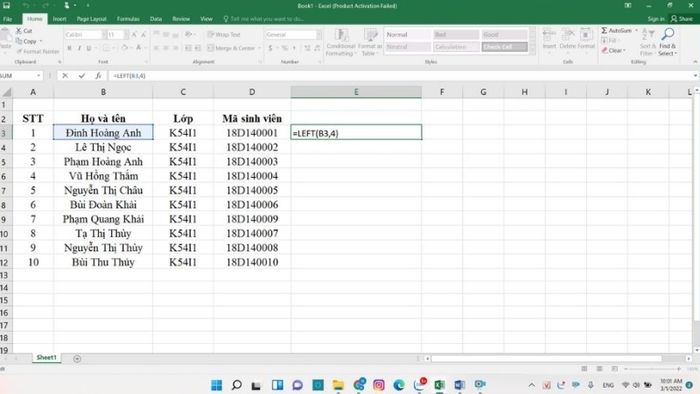The image size is (700, 394).
Task: Collapse the ribbon with the caret
Action: point(695,62)
